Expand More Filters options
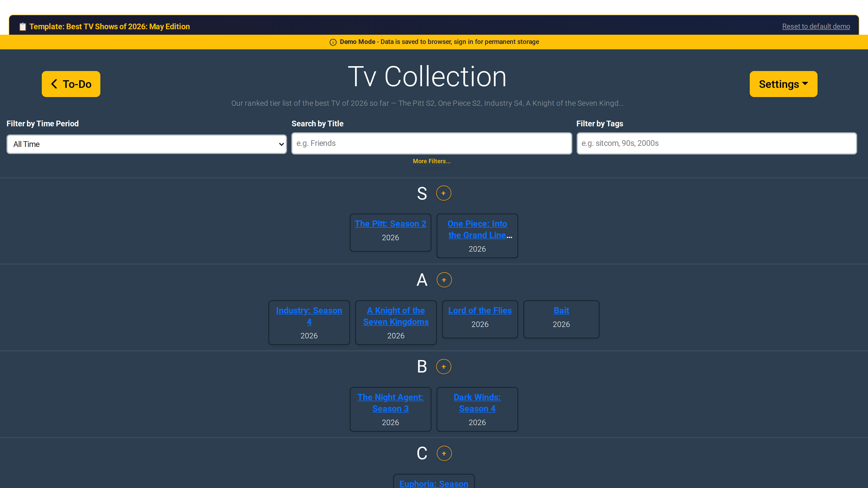This screenshot has width=868, height=488. click(x=432, y=161)
